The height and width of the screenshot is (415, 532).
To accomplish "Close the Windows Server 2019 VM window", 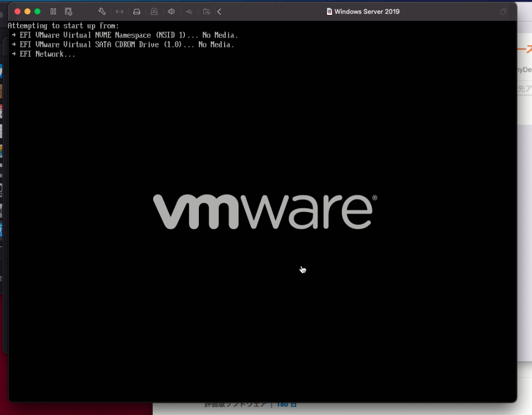I will click(17, 12).
